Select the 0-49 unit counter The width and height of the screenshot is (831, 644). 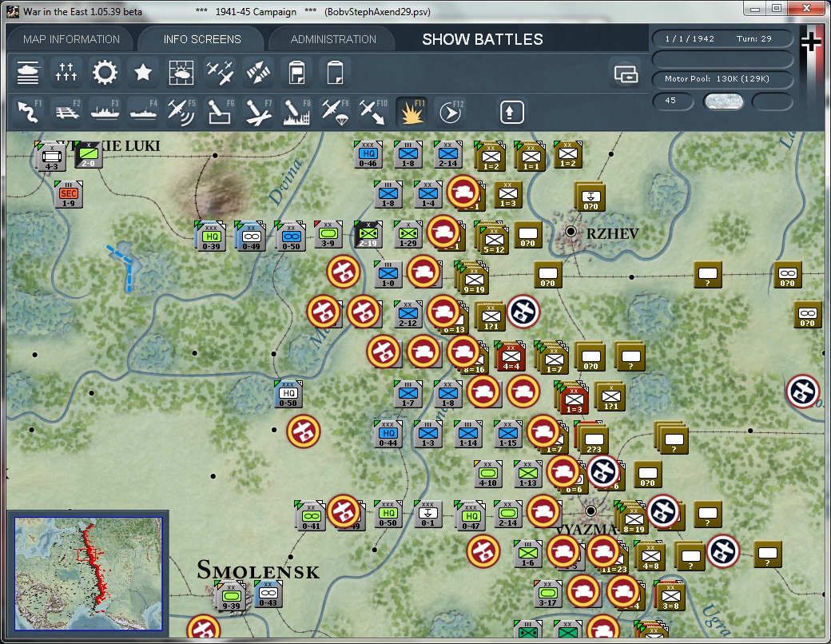251,237
